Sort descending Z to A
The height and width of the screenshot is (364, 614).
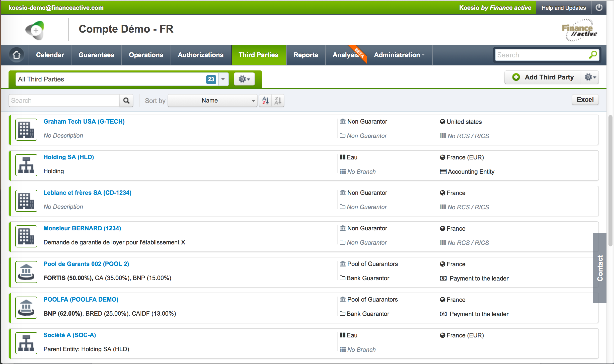[x=278, y=101]
